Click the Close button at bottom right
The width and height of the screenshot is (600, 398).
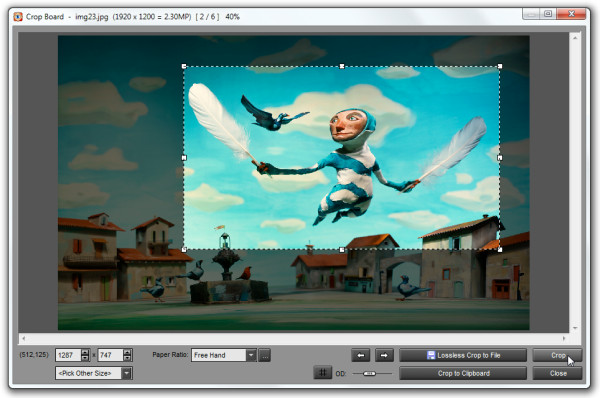coord(558,373)
